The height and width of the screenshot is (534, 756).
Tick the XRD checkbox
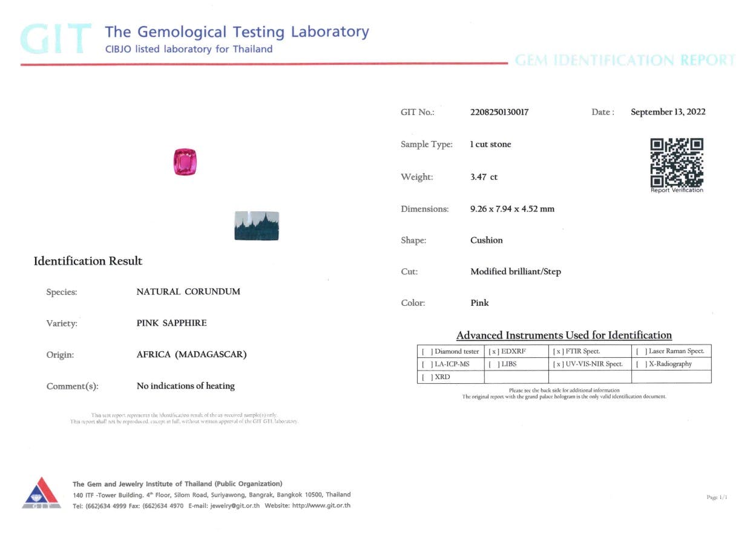(427, 377)
